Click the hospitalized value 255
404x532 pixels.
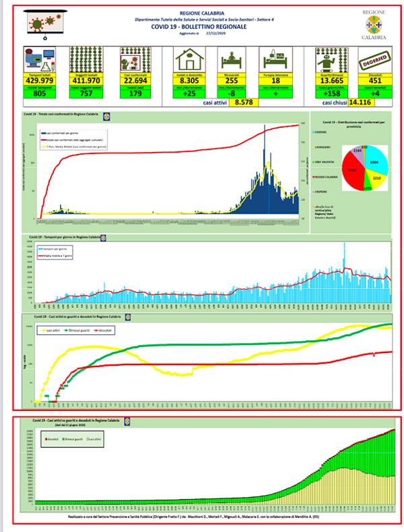click(232, 81)
